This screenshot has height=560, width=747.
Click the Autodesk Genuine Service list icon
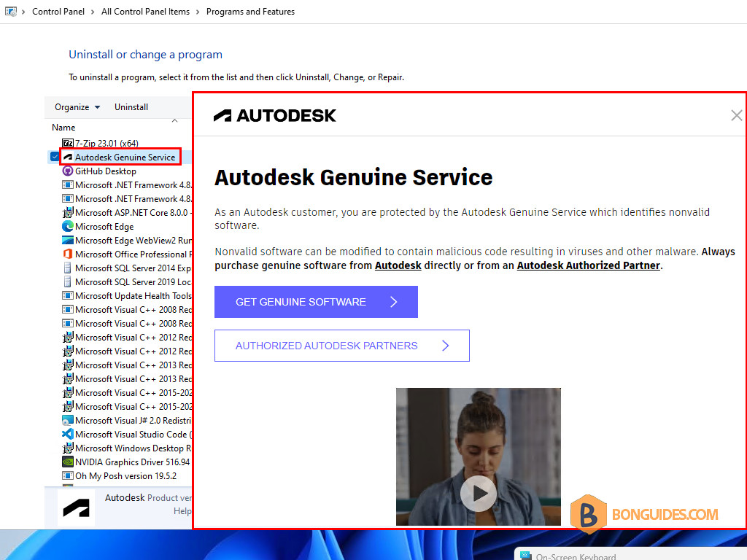68,157
